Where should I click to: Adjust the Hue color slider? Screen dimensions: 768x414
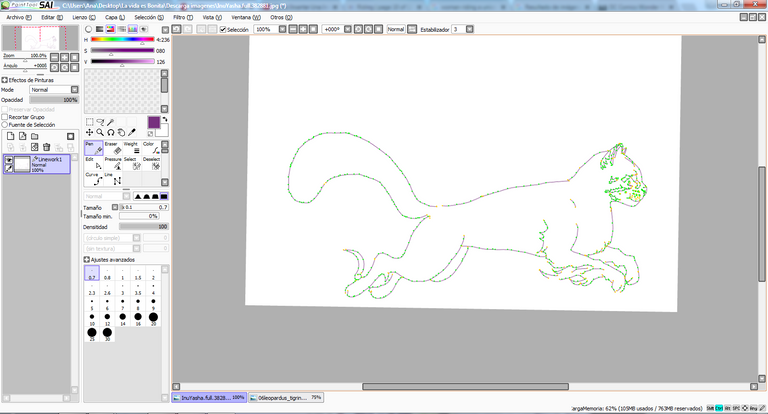click(x=122, y=40)
